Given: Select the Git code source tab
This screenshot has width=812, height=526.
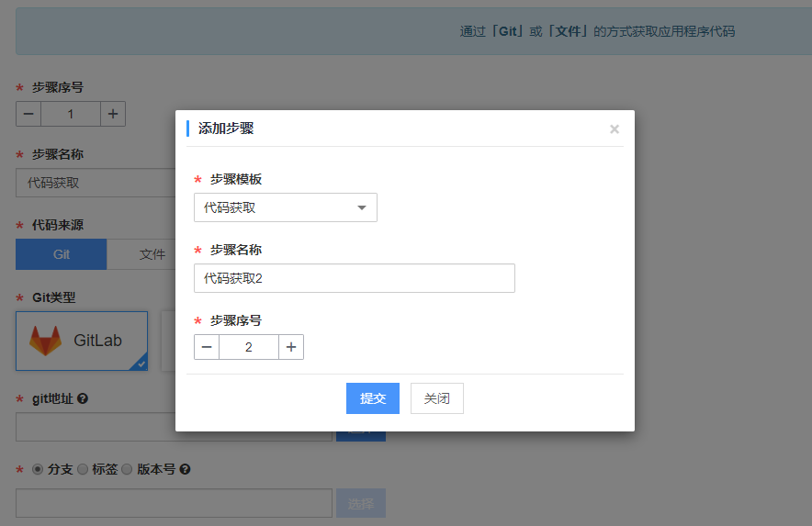Looking at the screenshot, I should 62,254.
